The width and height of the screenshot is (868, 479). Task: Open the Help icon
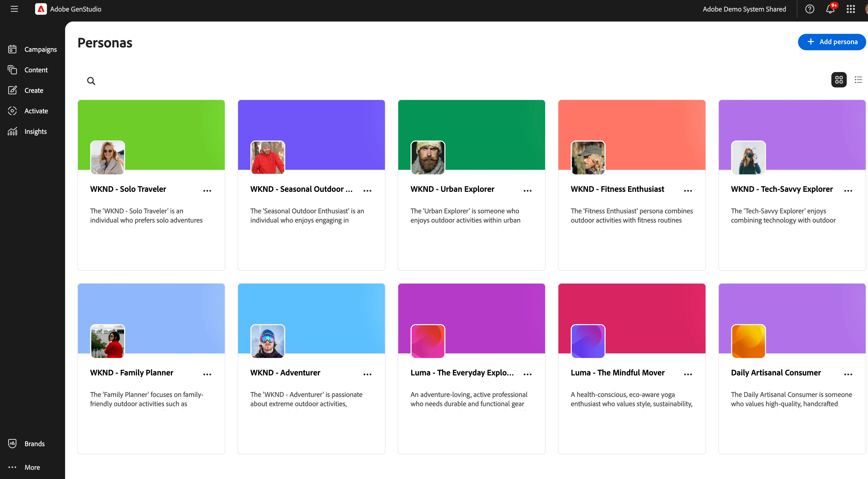809,9
